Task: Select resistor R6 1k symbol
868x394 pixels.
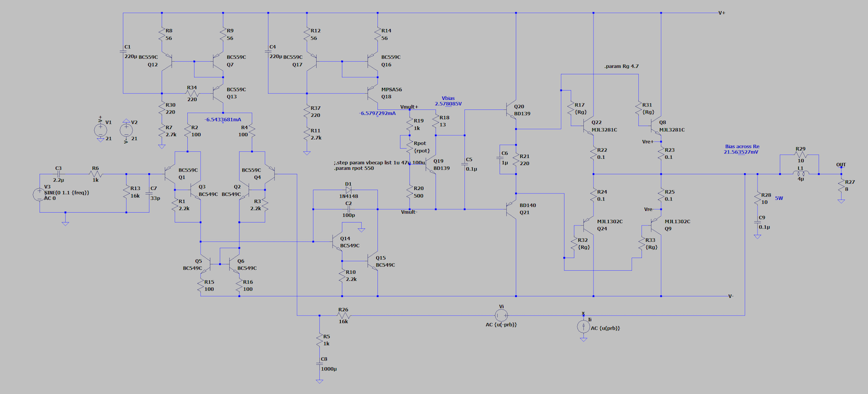Action: pyautogui.click(x=95, y=174)
